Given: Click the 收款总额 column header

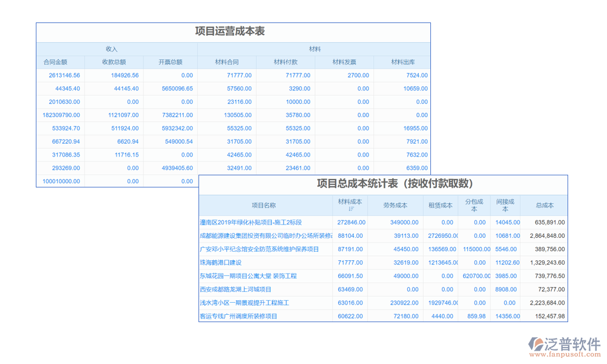Looking at the screenshot, I should (x=114, y=62).
